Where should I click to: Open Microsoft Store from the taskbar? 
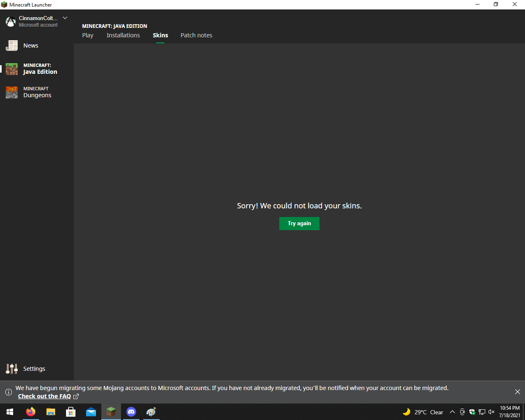coord(71,412)
